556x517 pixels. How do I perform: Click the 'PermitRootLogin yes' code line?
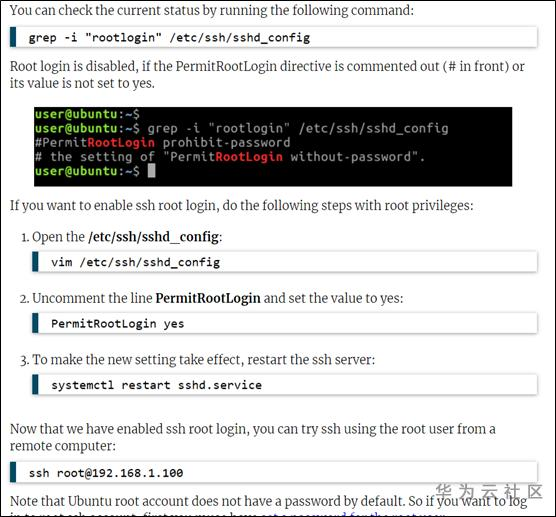pos(118,323)
